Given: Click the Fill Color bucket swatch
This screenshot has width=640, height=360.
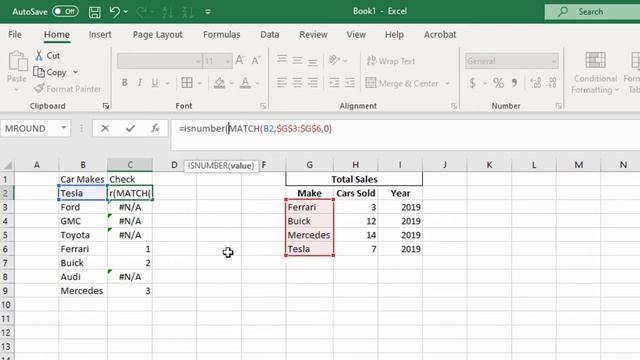Looking at the screenshot, I should (x=220, y=83).
